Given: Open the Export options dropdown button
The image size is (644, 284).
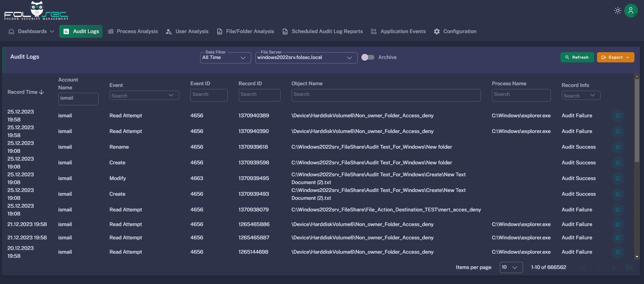Looking at the screenshot, I should (x=615, y=57).
